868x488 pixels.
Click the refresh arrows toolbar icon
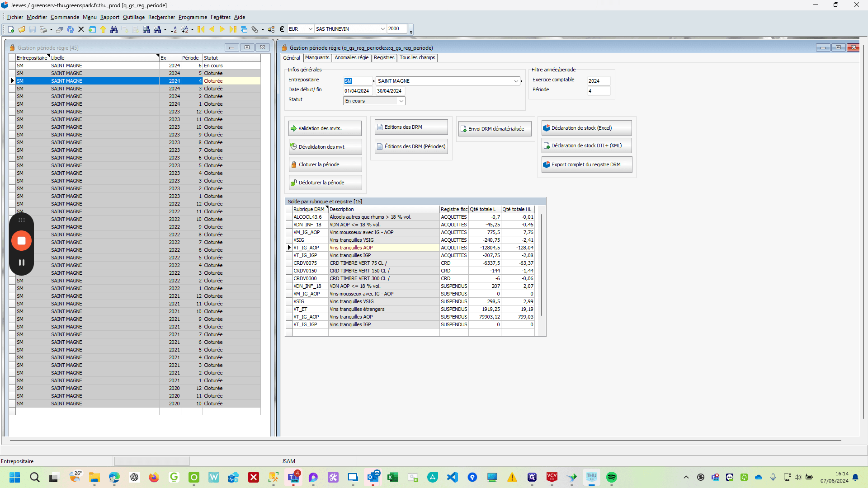coord(71,29)
